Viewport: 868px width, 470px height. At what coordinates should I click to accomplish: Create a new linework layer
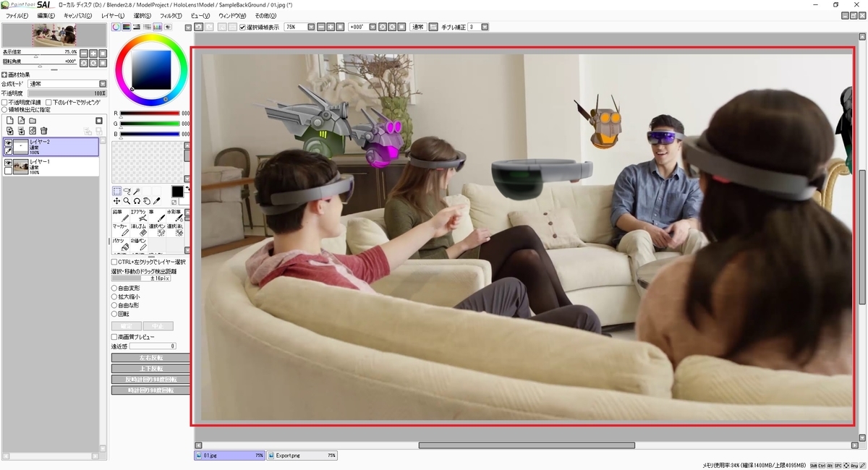[x=22, y=120]
